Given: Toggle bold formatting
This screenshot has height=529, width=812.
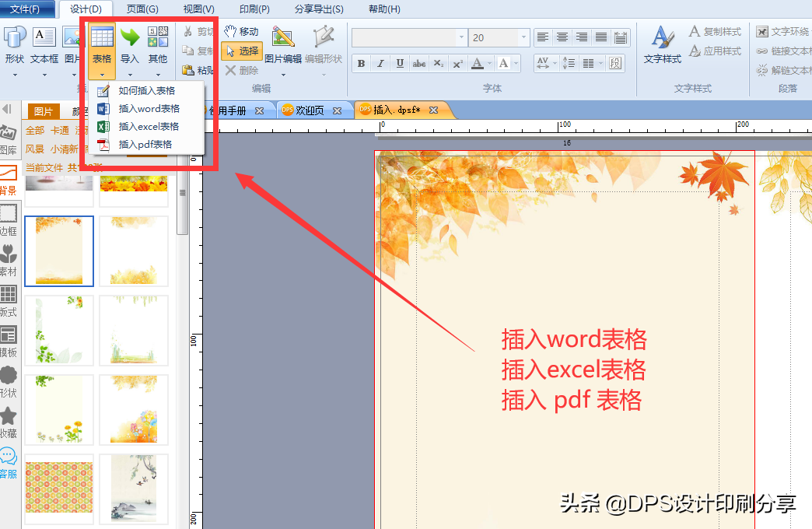Looking at the screenshot, I should tap(361, 63).
